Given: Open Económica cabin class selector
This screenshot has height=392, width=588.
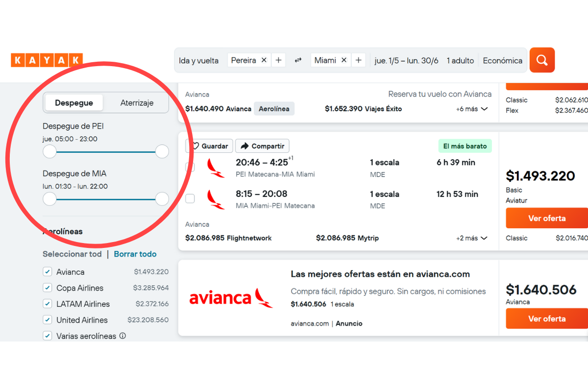Looking at the screenshot, I should 503,60.
